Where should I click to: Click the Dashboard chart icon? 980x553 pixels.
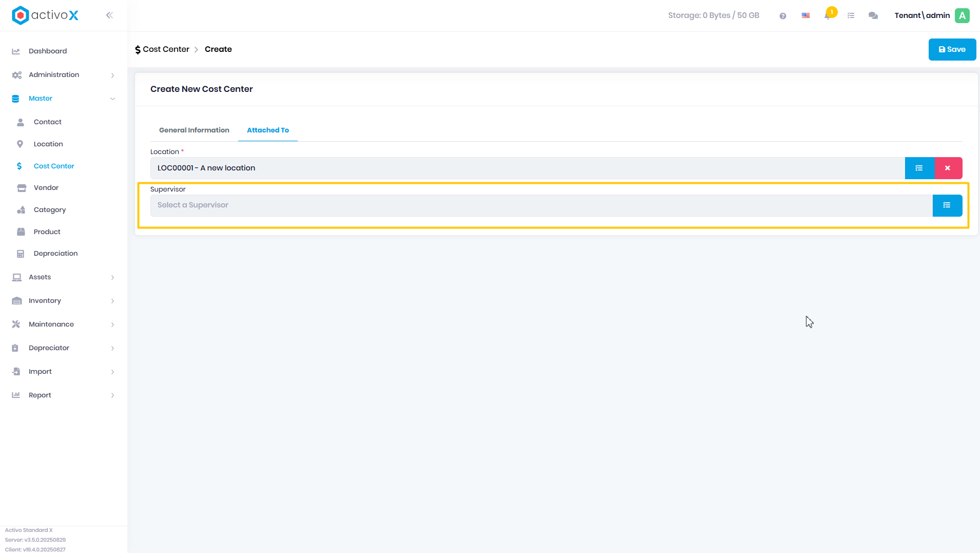pos(16,51)
